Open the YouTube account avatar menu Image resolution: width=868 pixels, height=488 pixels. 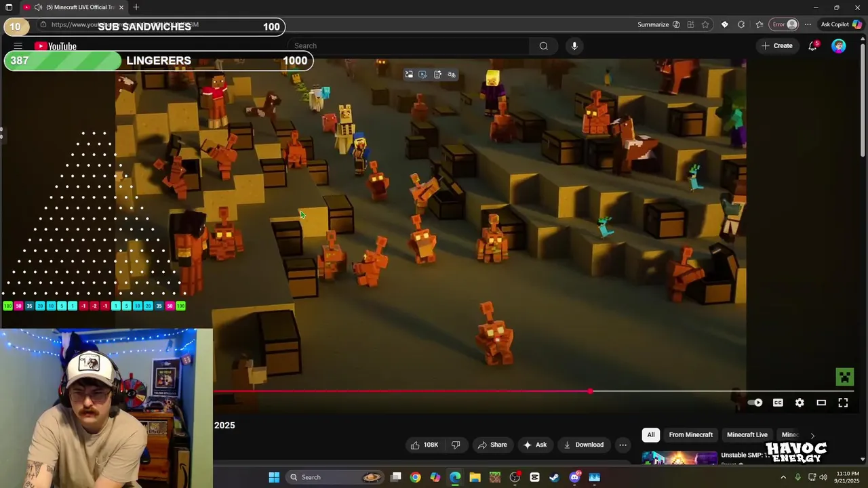(x=839, y=46)
